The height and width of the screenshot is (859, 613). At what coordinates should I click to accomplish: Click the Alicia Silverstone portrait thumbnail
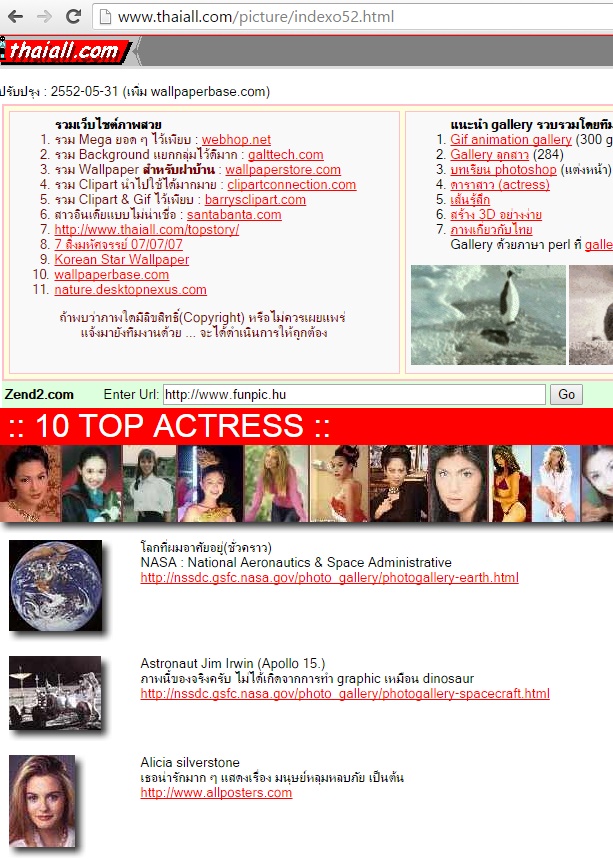[x=42, y=789]
